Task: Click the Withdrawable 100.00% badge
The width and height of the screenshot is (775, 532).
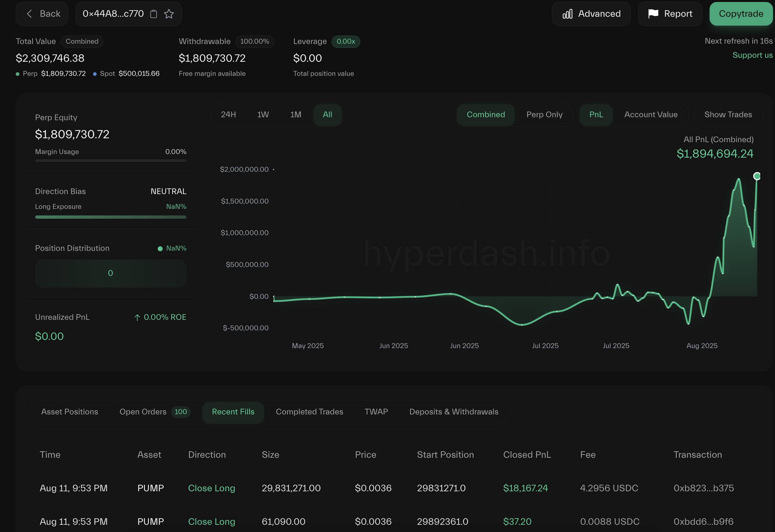Action: [254, 41]
